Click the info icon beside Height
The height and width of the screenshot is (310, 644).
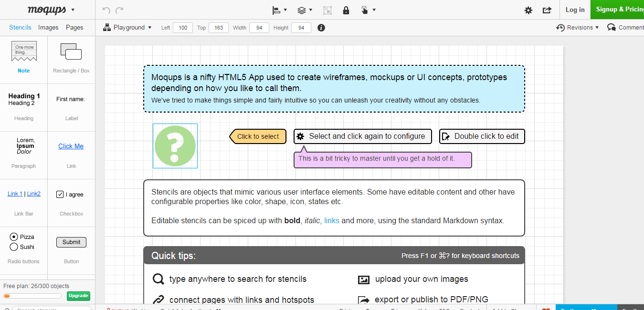click(x=321, y=28)
